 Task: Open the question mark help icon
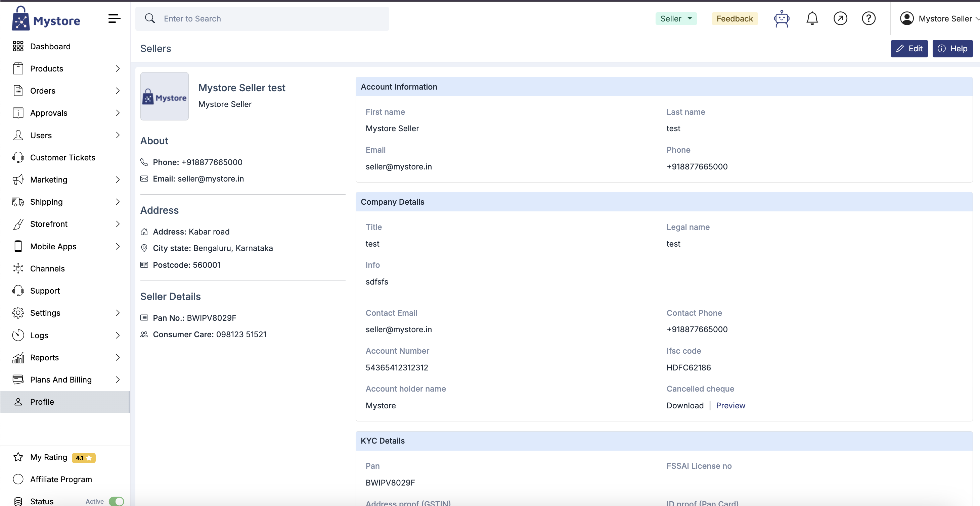[x=868, y=19]
